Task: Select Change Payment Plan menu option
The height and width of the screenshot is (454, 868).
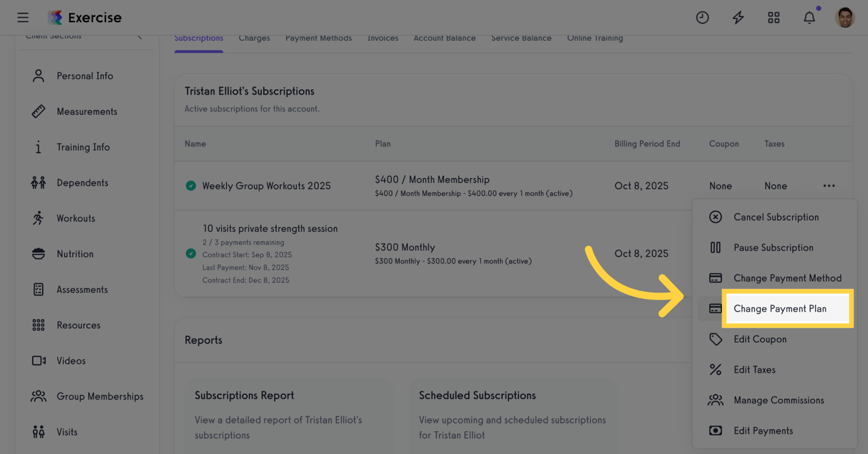Action: (x=780, y=309)
